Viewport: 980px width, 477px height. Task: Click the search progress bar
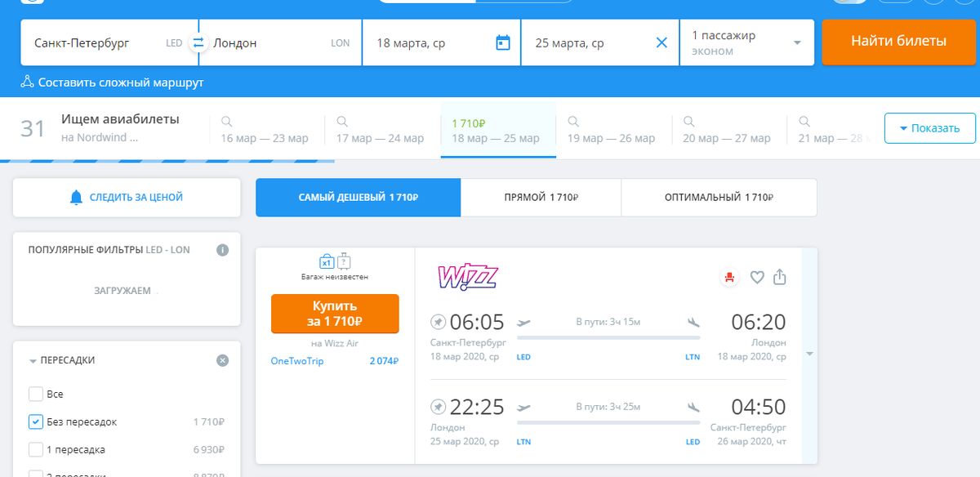click(x=167, y=160)
